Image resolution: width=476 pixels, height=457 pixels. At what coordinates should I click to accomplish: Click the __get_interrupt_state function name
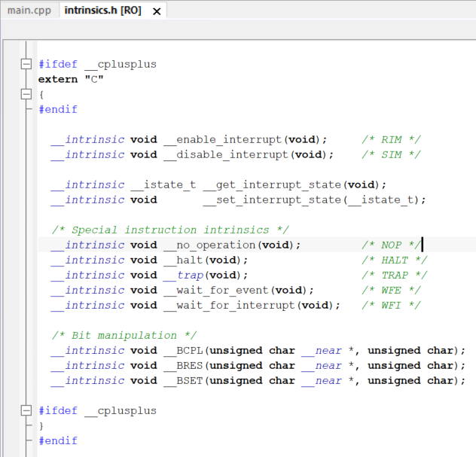(x=273, y=184)
